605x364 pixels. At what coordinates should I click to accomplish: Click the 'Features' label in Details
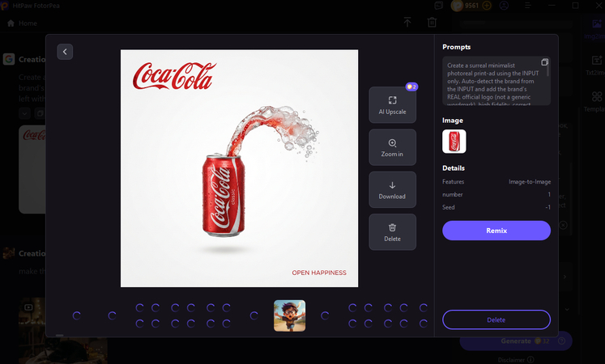point(453,182)
